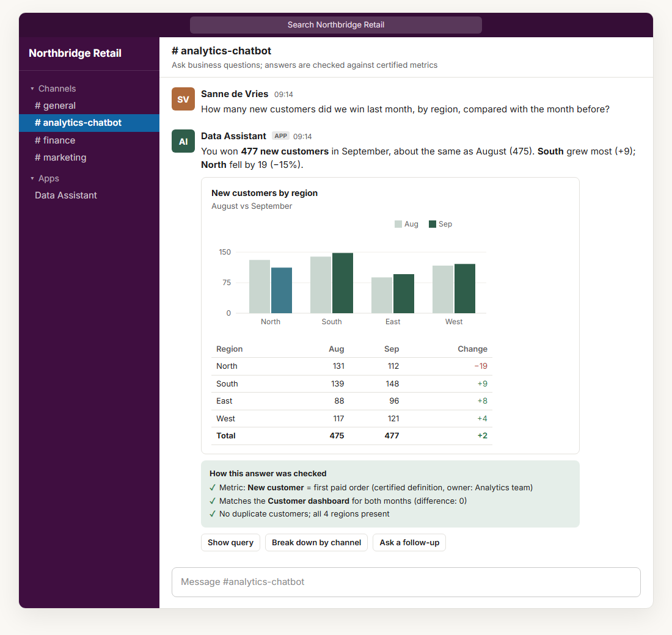Click Data Assistant sender name
Viewport: 672px width, 635px height.
pos(233,136)
